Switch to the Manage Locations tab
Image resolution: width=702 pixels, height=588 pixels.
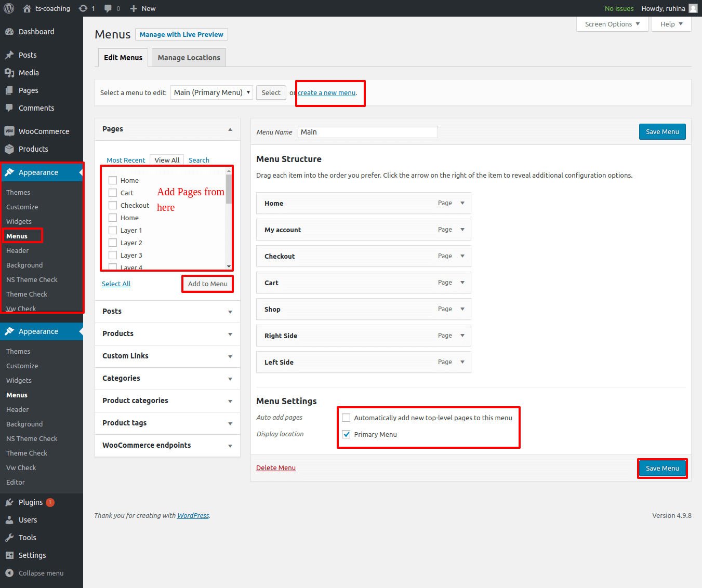pos(189,58)
